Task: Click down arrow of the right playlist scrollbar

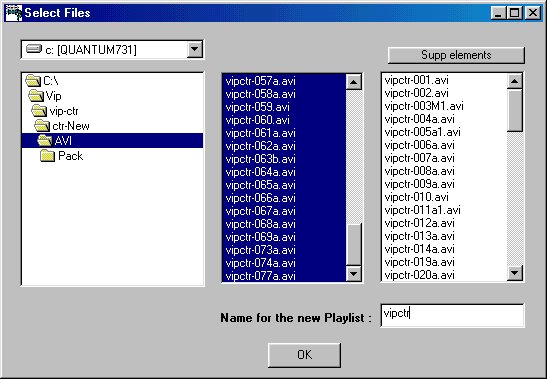Action: [x=515, y=273]
